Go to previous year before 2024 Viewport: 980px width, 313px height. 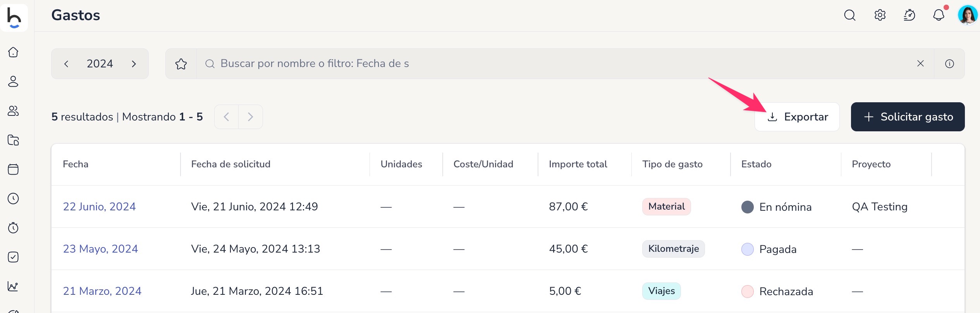pos(66,64)
